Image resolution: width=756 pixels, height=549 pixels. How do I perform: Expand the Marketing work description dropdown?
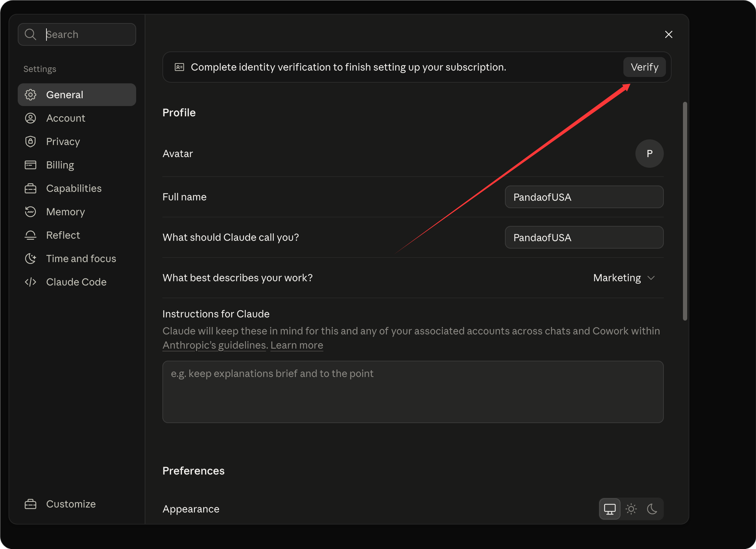click(624, 278)
